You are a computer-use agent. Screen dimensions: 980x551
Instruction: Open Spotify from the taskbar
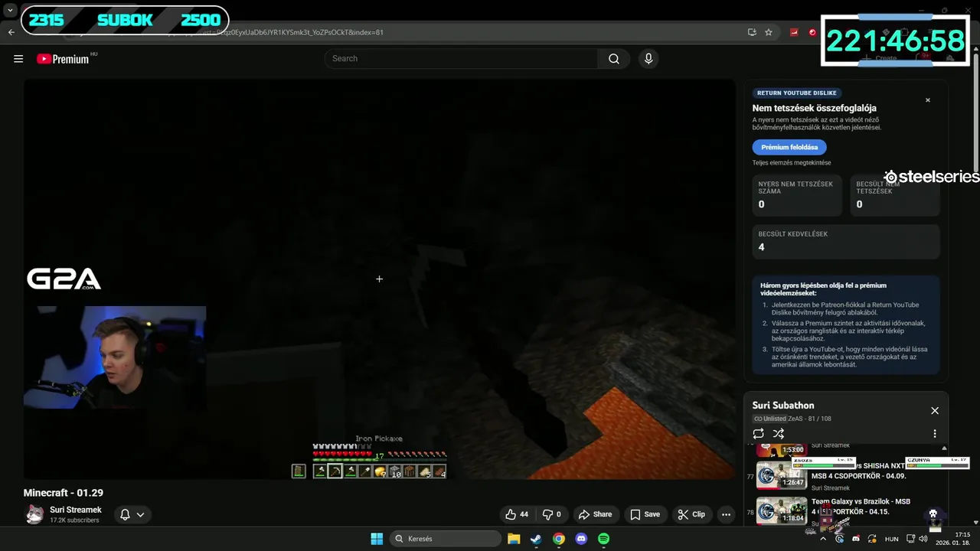click(603, 539)
